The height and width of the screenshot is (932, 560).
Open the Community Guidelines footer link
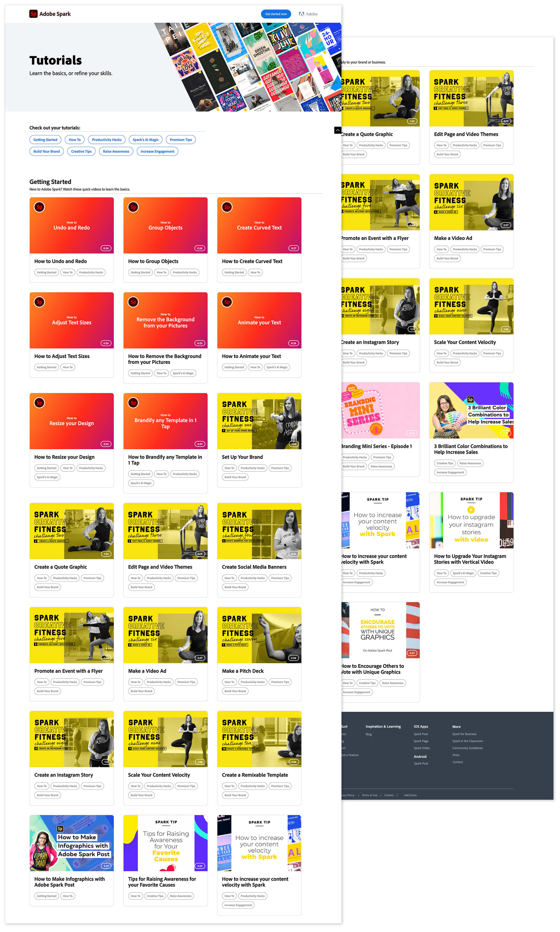(x=467, y=748)
